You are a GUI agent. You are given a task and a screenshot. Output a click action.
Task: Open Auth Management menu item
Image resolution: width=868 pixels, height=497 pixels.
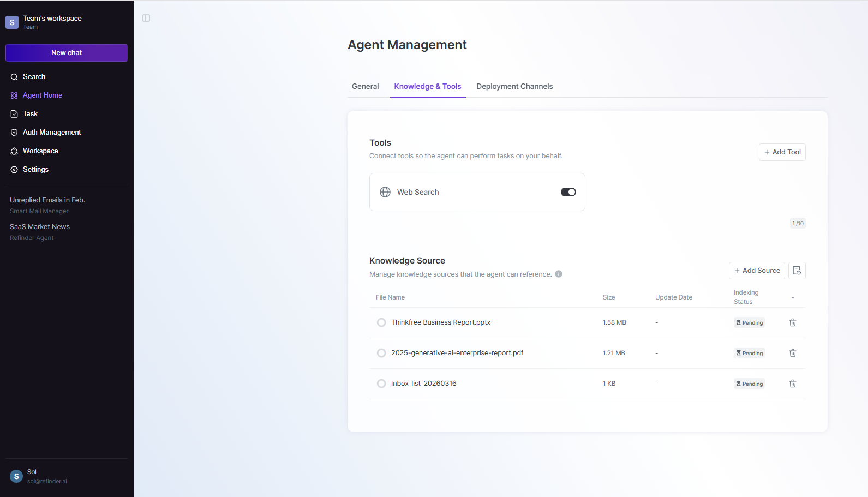(67, 133)
